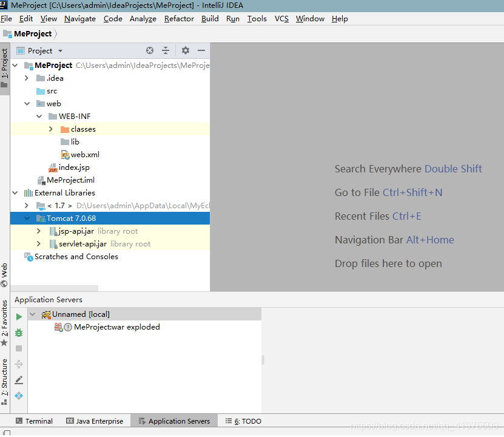Open the Run menu
This screenshot has width=504, height=437.
pos(233,19)
